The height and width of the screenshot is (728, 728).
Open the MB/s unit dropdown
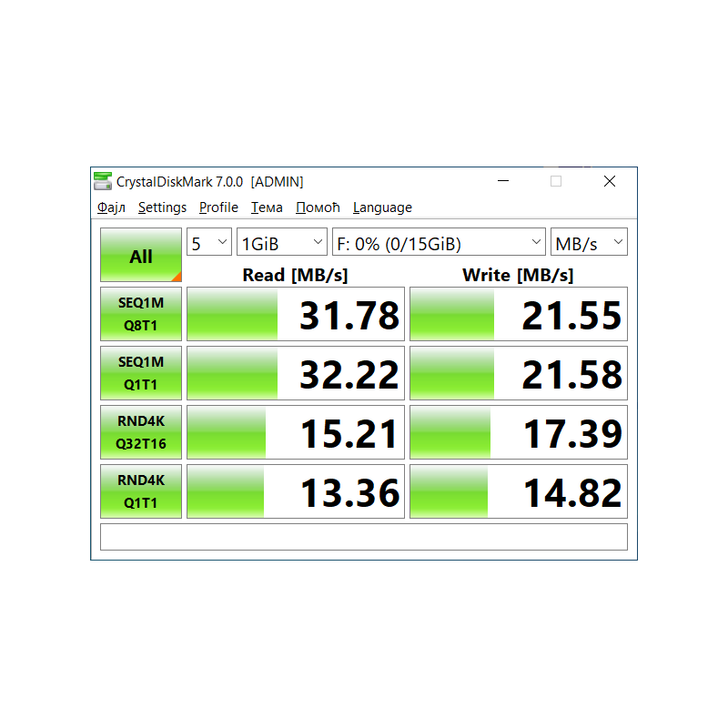pos(589,242)
